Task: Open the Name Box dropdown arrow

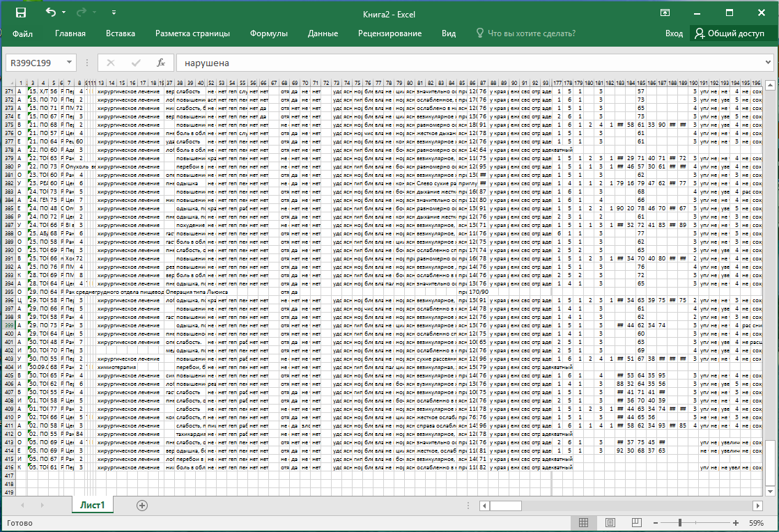Action: point(70,63)
